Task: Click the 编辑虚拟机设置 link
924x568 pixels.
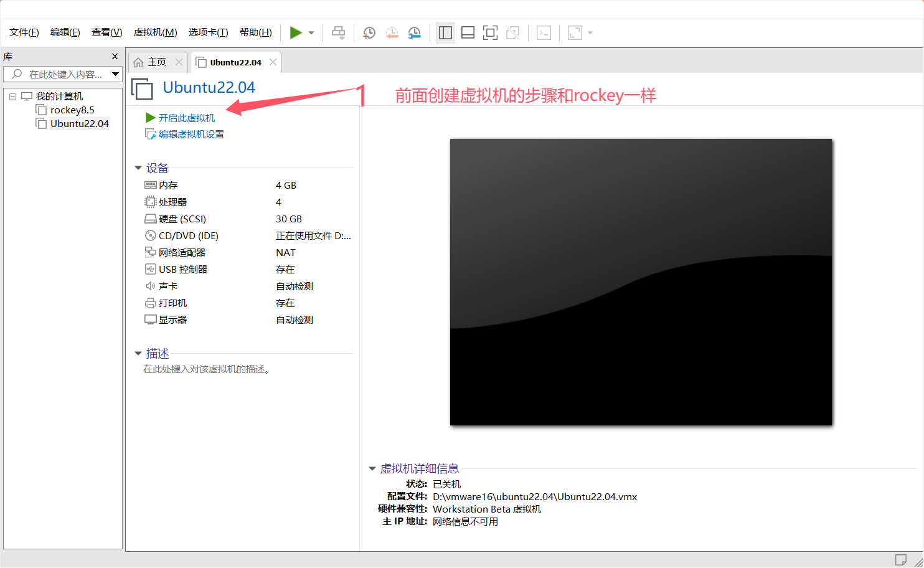Action: click(x=191, y=134)
